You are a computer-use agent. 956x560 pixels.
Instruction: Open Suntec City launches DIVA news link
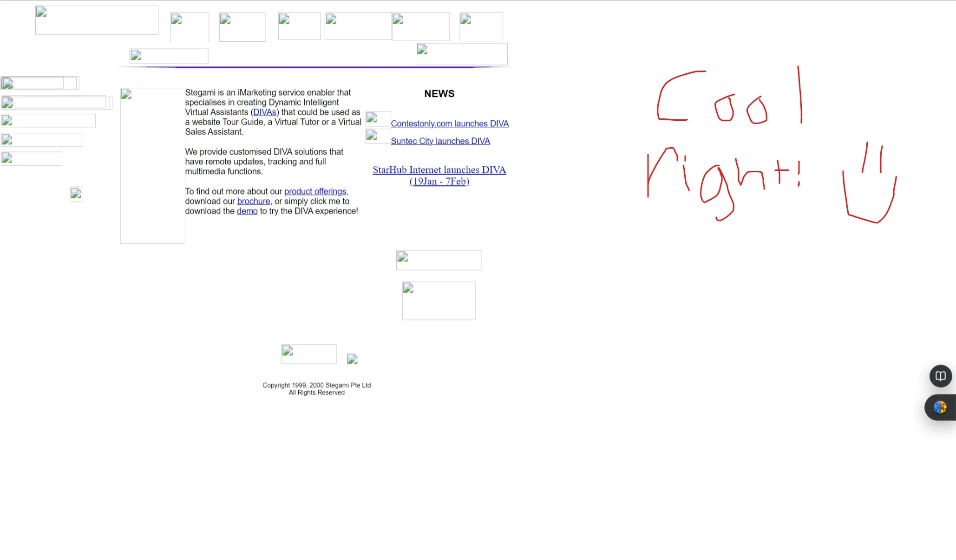coord(440,141)
